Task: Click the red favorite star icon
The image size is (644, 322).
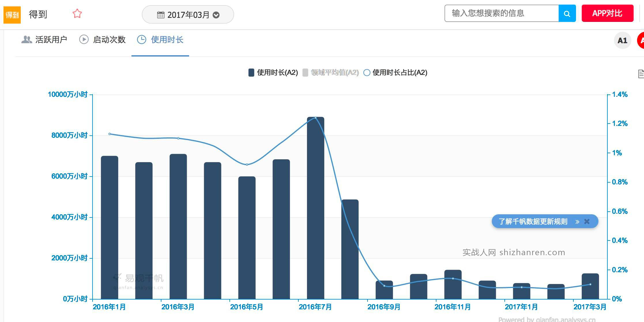Action: click(77, 14)
